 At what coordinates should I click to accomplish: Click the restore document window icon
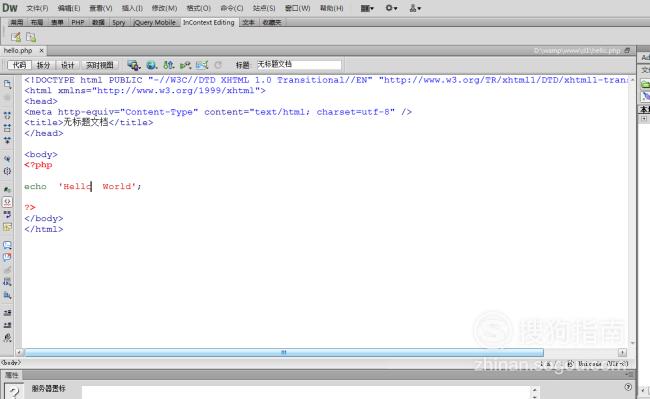627,51
